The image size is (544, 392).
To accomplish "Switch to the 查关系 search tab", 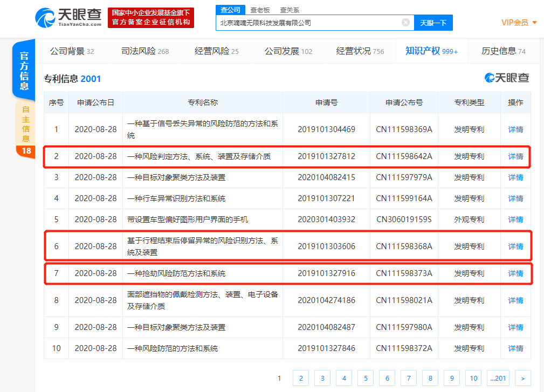I will point(290,10).
